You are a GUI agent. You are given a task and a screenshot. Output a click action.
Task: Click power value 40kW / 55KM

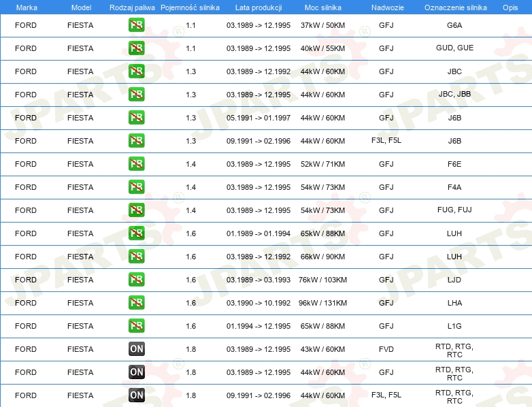[x=322, y=48]
